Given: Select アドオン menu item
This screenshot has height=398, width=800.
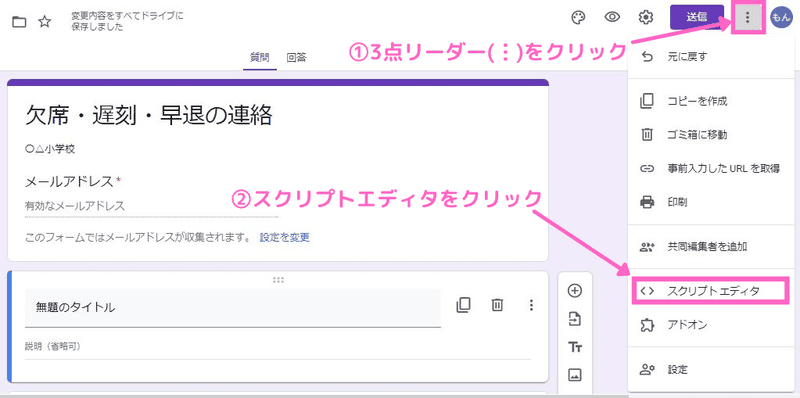Looking at the screenshot, I should 711,325.
